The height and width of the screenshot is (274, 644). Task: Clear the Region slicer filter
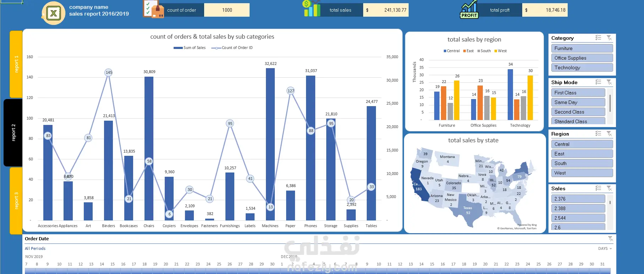(609, 133)
